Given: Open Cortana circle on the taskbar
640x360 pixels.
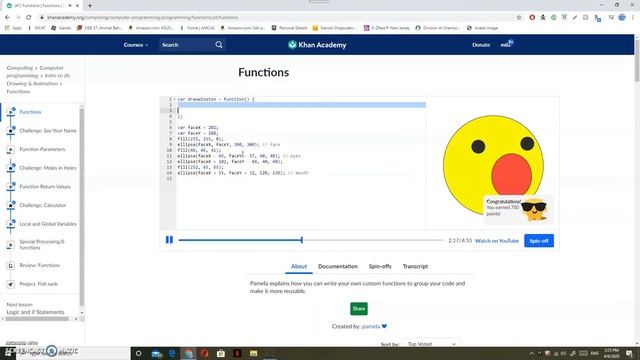Looking at the screenshot, I should tap(138, 353).
